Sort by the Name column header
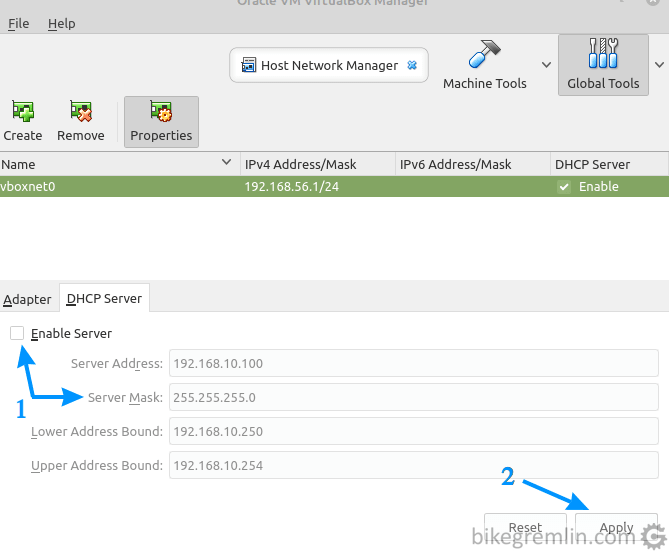The image size is (669, 551). tap(119, 164)
